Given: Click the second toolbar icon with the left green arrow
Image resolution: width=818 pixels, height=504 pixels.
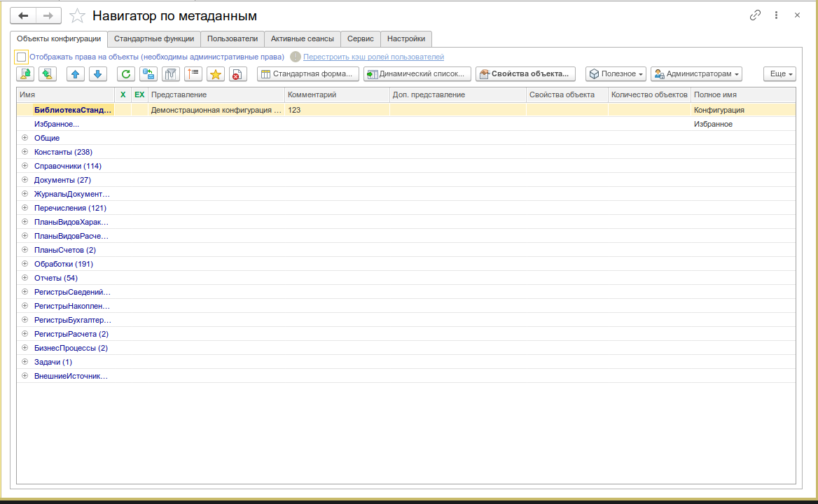Looking at the screenshot, I should [47, 74].
